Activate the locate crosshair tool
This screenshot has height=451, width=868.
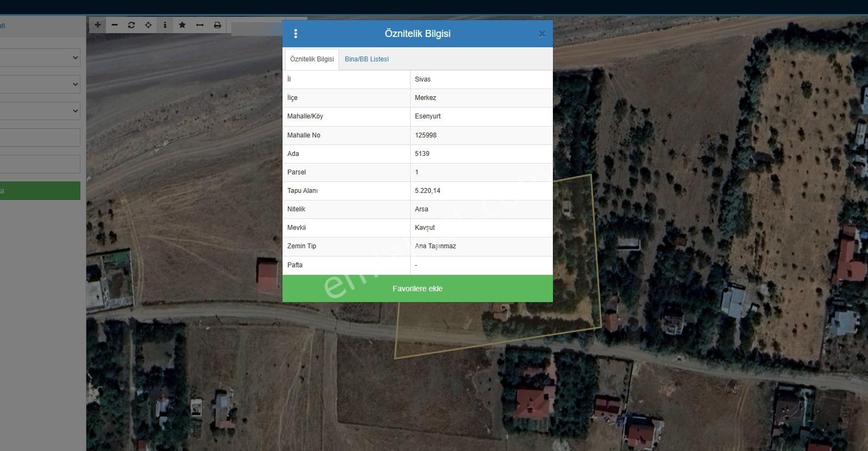[x=148, y=25]
